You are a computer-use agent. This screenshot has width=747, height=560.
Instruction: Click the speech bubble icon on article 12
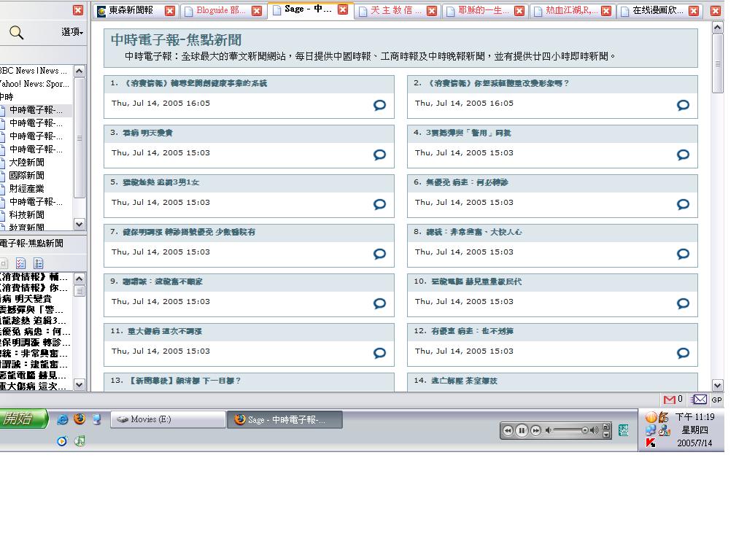(x=683, y=353)
